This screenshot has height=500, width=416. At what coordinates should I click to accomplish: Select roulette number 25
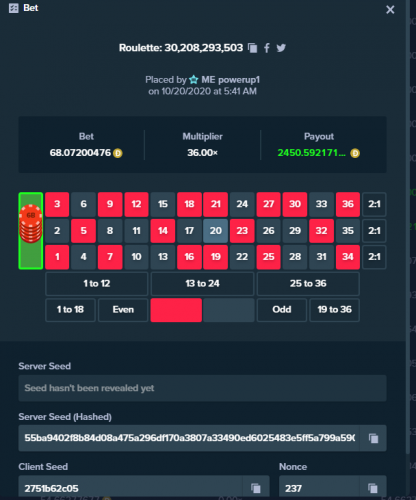point(269,257)
